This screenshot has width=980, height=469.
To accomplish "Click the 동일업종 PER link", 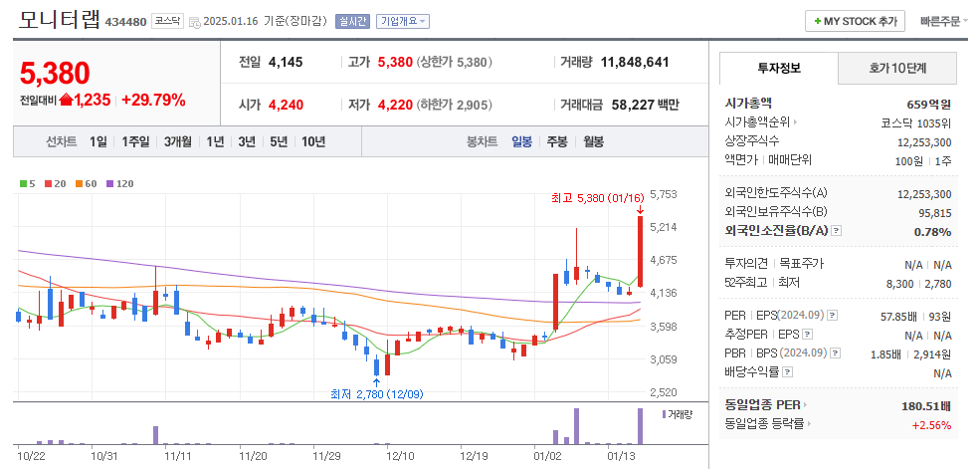I will coord(762,405).
